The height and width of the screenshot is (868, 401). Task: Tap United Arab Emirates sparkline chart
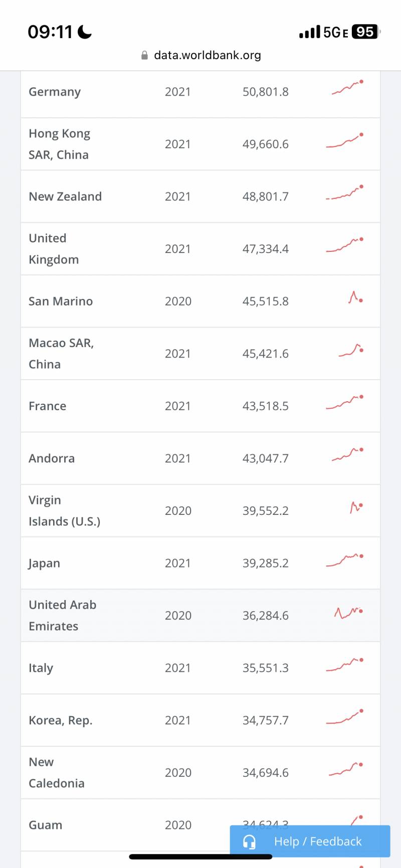pyautogui.click(x=348, y=612)
